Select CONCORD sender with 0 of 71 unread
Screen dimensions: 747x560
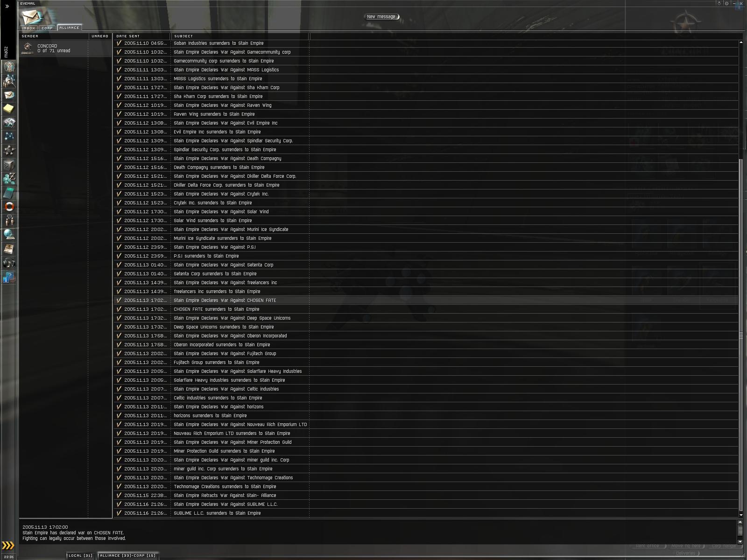(65, 49)
